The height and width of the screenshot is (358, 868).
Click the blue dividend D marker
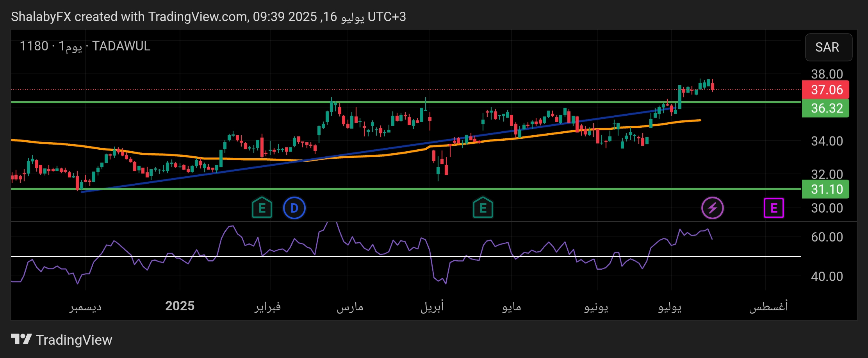294,208
